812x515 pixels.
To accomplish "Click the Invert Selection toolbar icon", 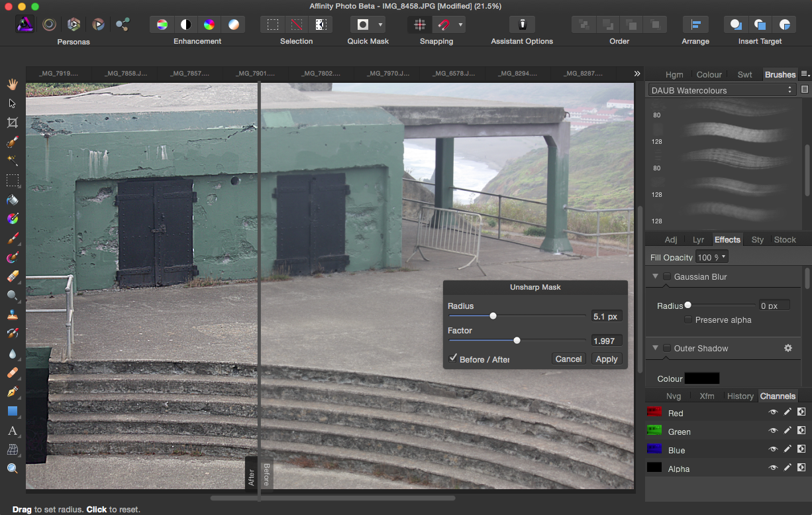I will [320, 25].
